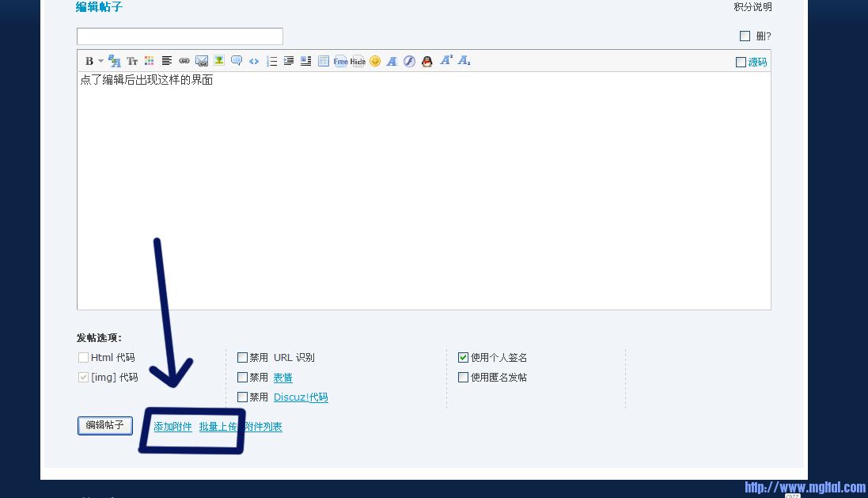Open the 积分说明 link
This screenshot has height=498, width=868.
click(752, 6)
